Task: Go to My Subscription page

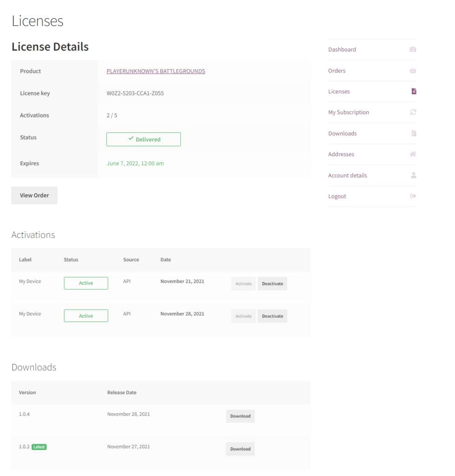Action: 349,112
